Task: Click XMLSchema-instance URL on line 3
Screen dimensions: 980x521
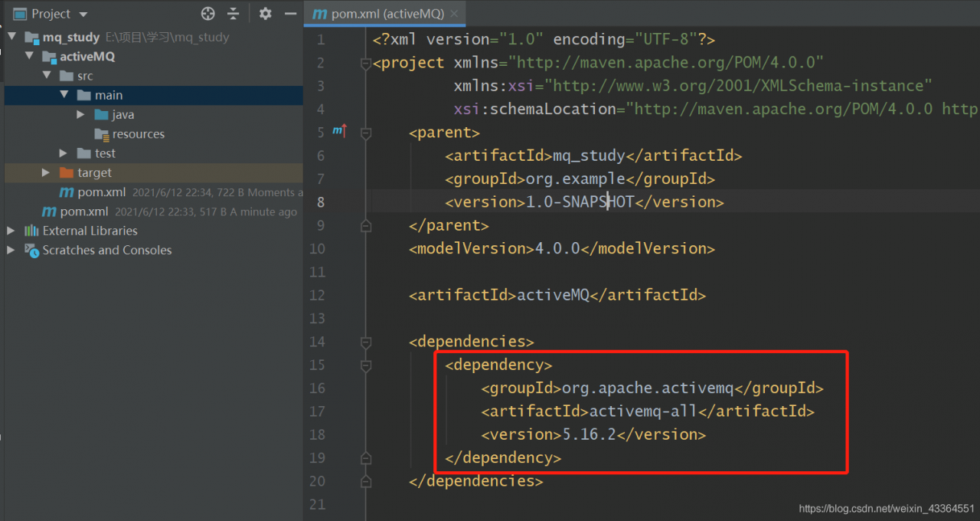Action: click(x=737, y=86)
